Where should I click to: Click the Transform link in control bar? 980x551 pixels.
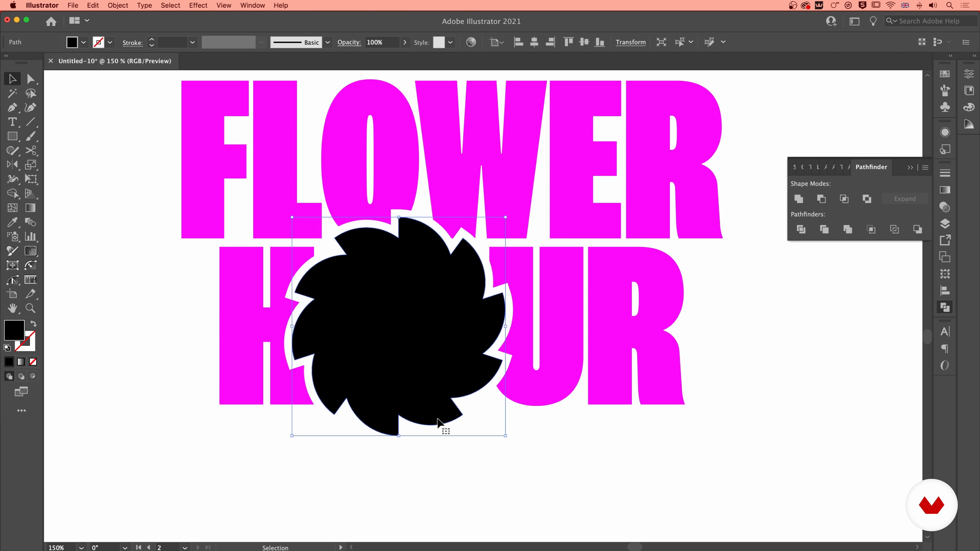pyautogui.click(x=630, y=42)
